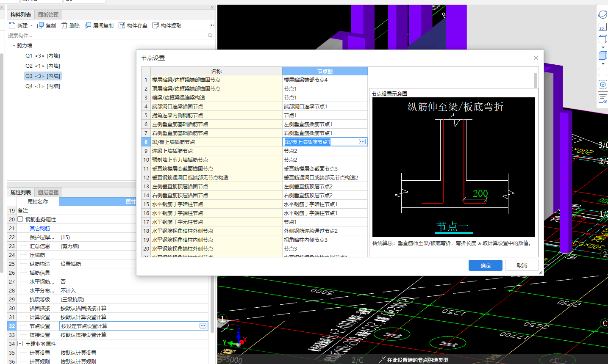Viewport: 608px width, 364px height.
Task: Click the 构件存盘 save component icon
Action: [x=122, y=25]
